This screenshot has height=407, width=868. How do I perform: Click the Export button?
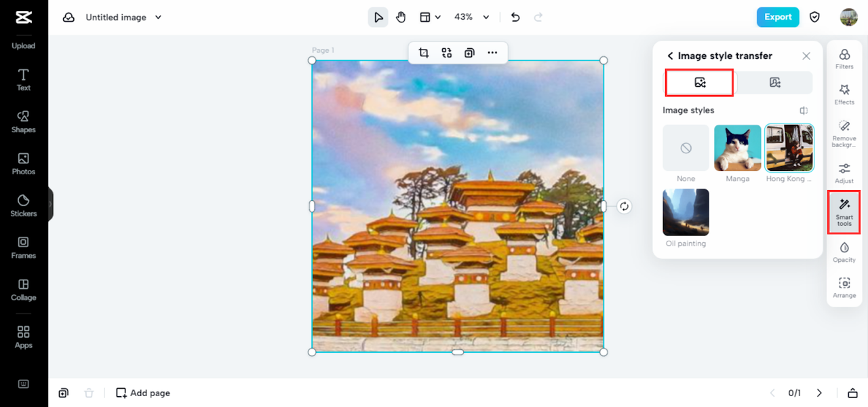(x=778, y=17)
